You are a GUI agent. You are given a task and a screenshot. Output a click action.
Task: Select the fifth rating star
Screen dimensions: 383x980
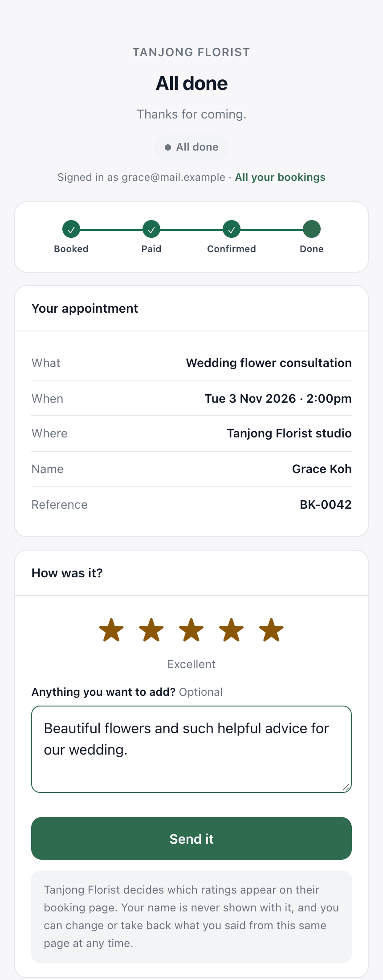(x=271, y=630)
